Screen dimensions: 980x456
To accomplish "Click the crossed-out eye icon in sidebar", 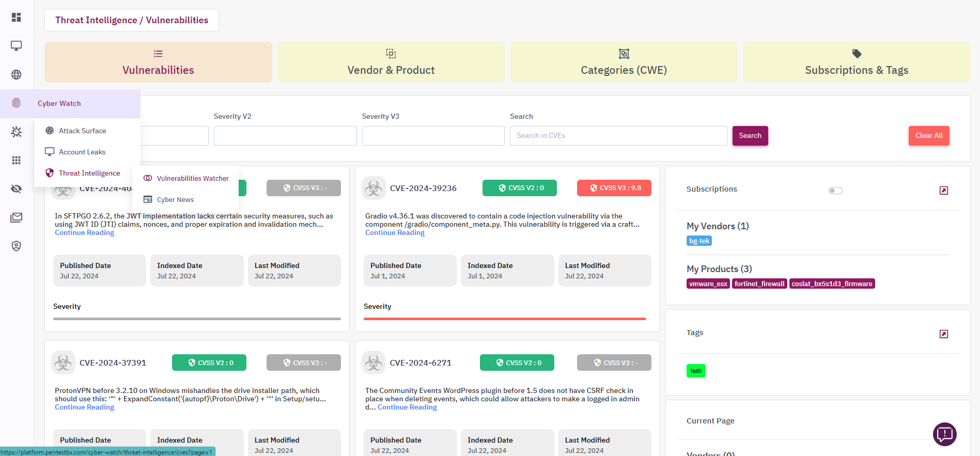I will point(17,188).
